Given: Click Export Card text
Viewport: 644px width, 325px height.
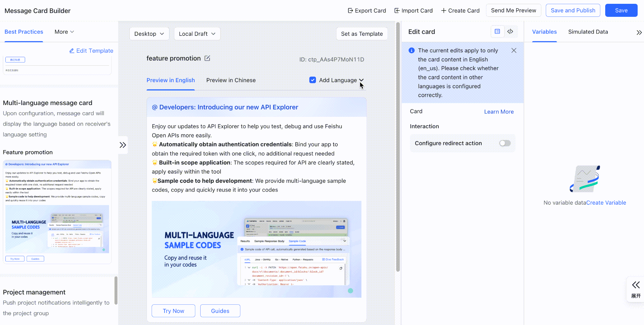Looking at the screenshot, I should point(371,10).
